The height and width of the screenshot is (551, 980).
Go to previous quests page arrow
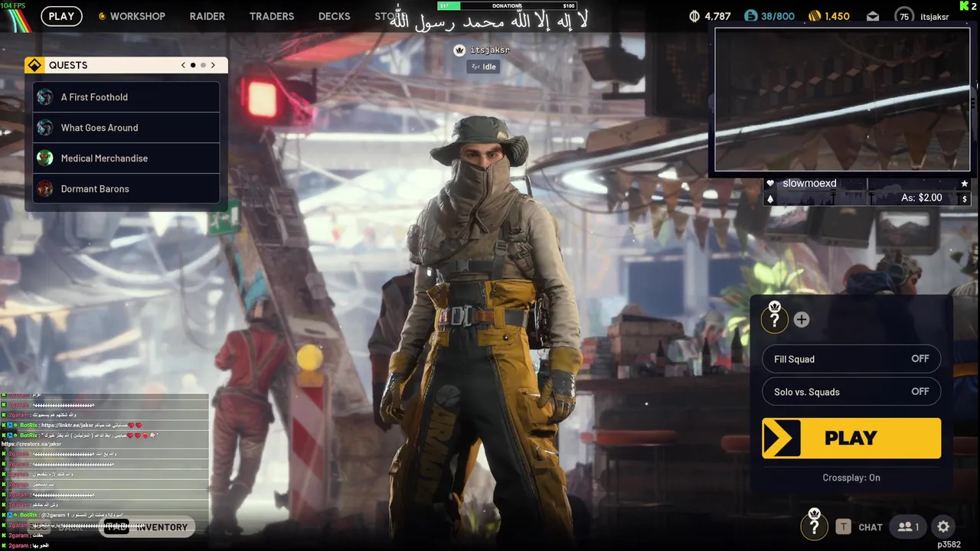click(x=183, y=65)
